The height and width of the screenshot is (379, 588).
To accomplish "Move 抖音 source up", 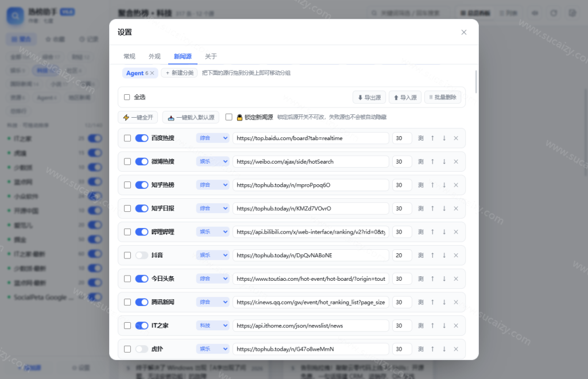I will (432, 256).
